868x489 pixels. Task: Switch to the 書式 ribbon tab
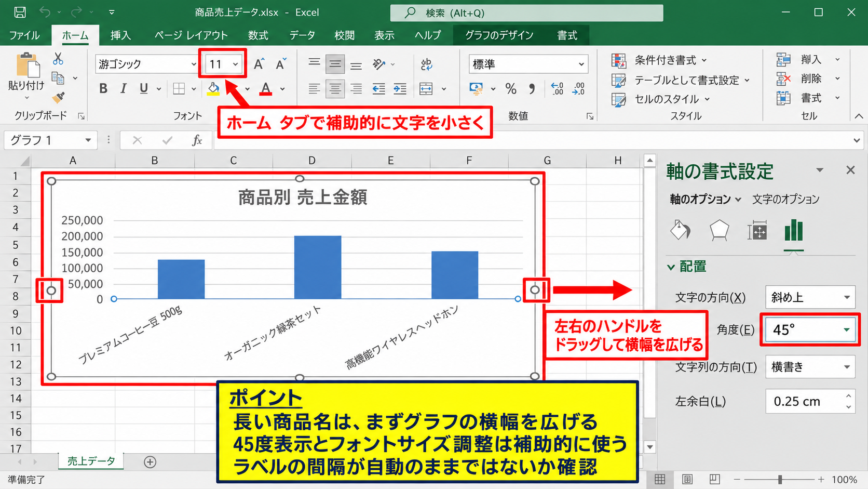567,35
